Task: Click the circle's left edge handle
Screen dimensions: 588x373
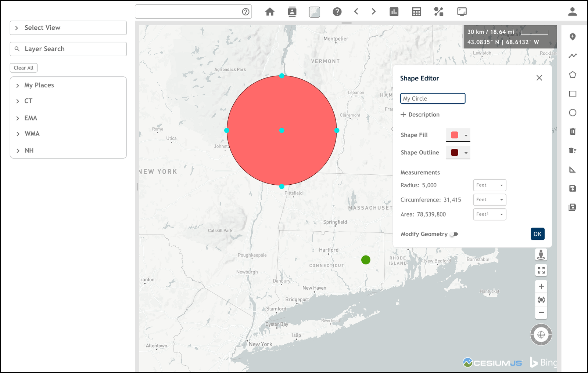Action: 227,130
